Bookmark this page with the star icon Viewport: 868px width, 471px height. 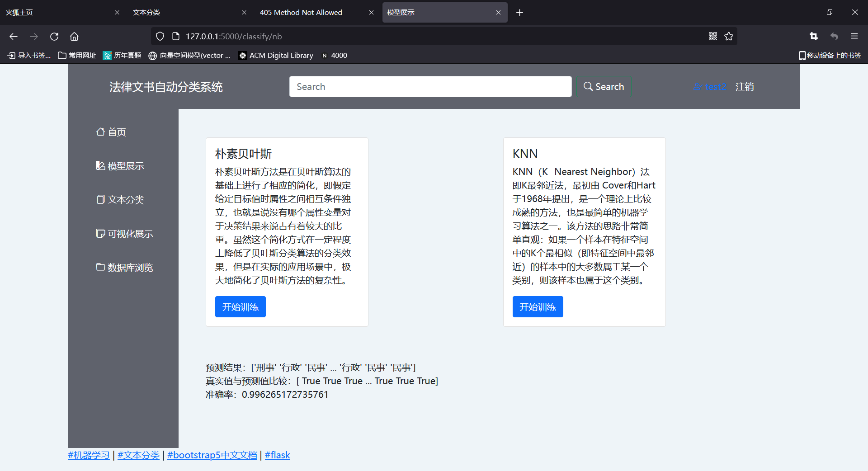(729, 37)
